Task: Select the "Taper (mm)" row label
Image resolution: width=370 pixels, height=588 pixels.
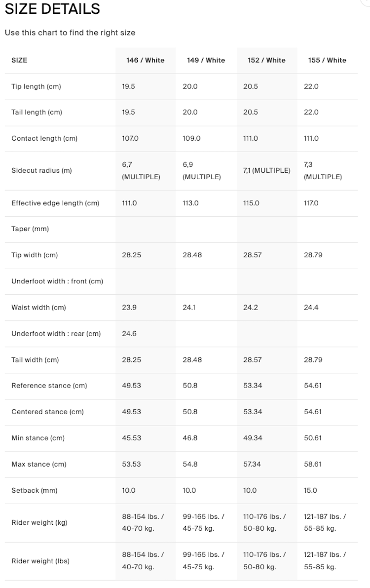Action: point(30,229)
